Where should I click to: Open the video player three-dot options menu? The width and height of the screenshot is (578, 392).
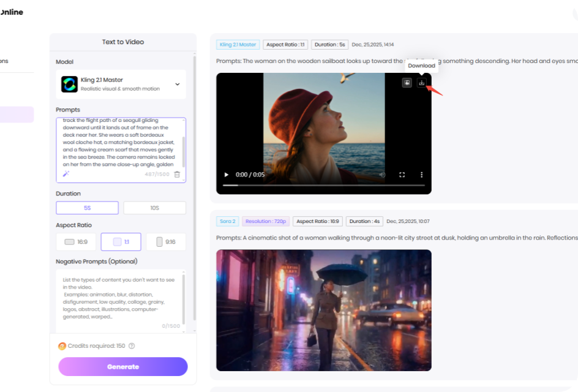(421, 175)
